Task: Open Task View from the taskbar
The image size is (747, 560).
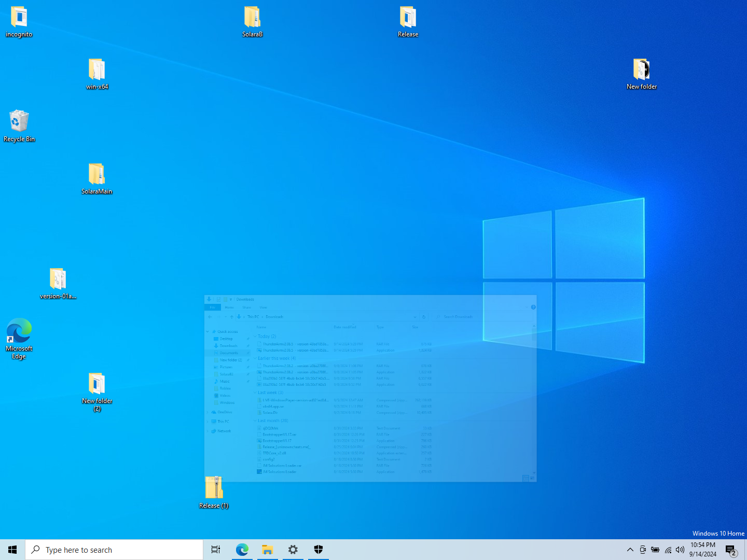Action: click(216, 550)
